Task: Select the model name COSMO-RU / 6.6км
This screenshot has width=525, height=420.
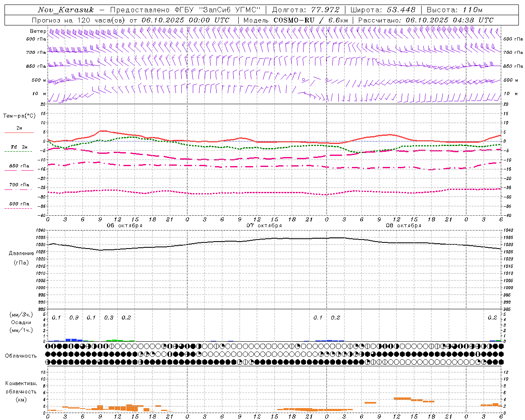Action: (310, 20)
